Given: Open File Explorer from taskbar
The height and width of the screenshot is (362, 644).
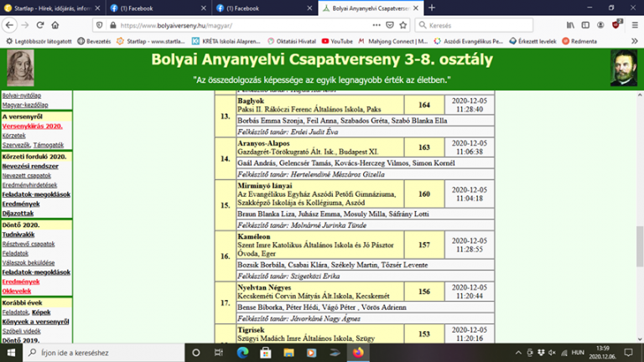Looking at the screenshot, I should pyautogui.click(x=288, y=353).
